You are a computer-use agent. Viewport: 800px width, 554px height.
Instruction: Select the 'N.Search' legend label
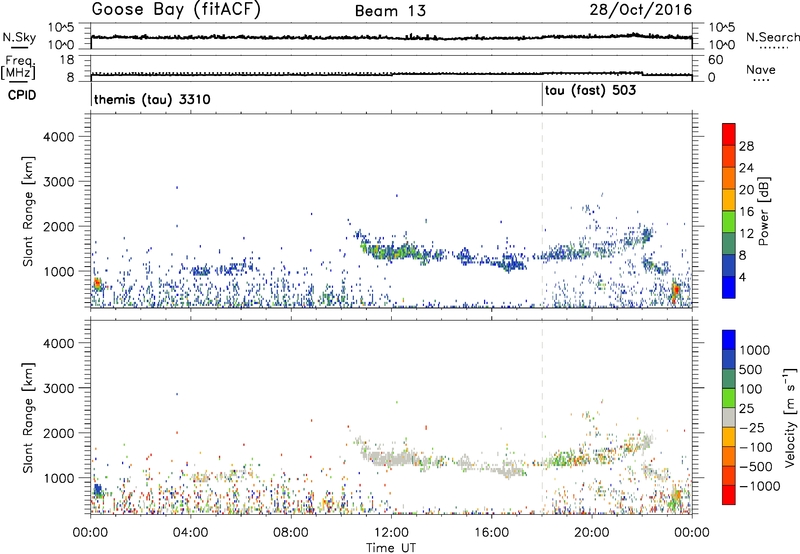click(772, 37)
